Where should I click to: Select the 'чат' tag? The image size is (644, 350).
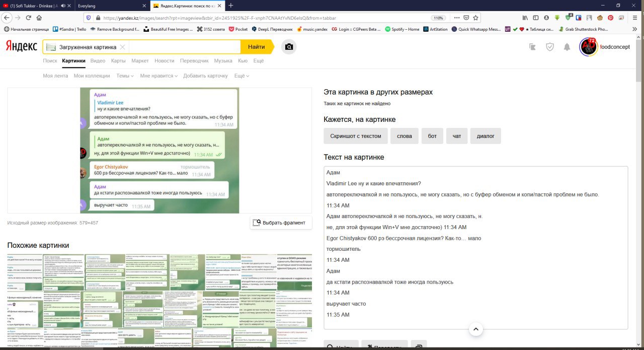(457, 136)
